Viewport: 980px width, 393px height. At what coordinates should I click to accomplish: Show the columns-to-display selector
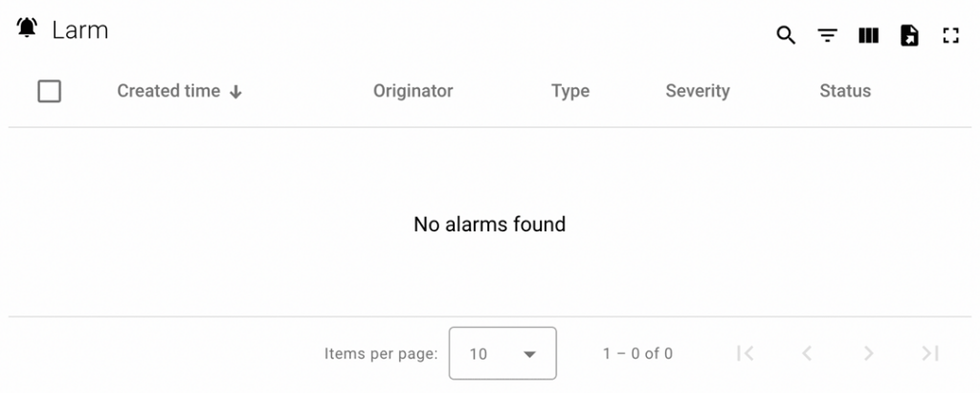pyautogui.click(x=868, y=36)
